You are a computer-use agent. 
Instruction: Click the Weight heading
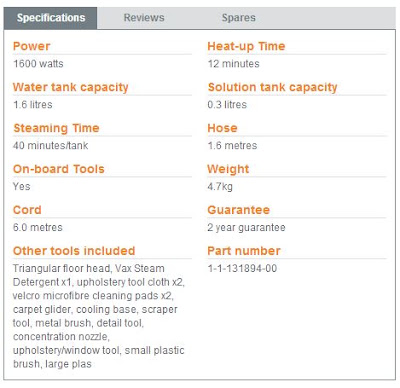tap(228, 169)
